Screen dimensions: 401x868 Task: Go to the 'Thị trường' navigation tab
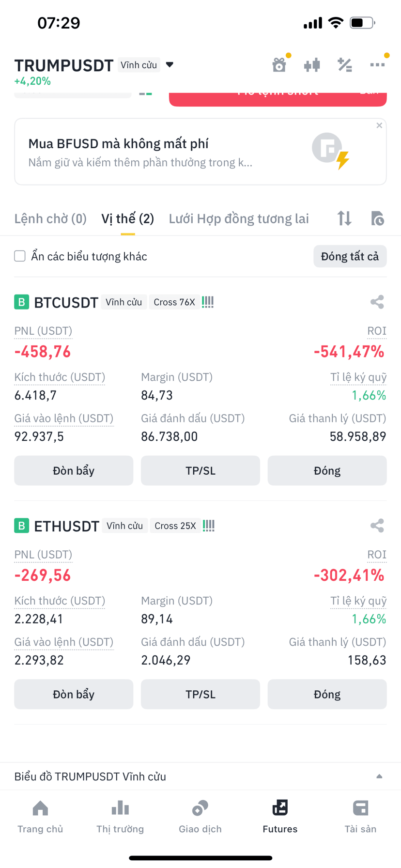(120, 817)
